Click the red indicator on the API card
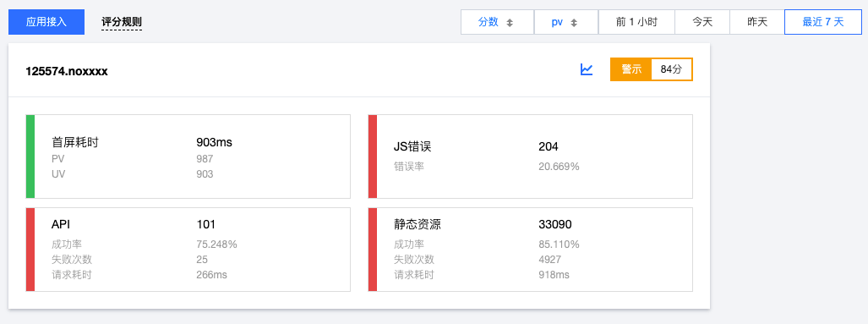Viewport: 868px width, 324px height. 30,250
